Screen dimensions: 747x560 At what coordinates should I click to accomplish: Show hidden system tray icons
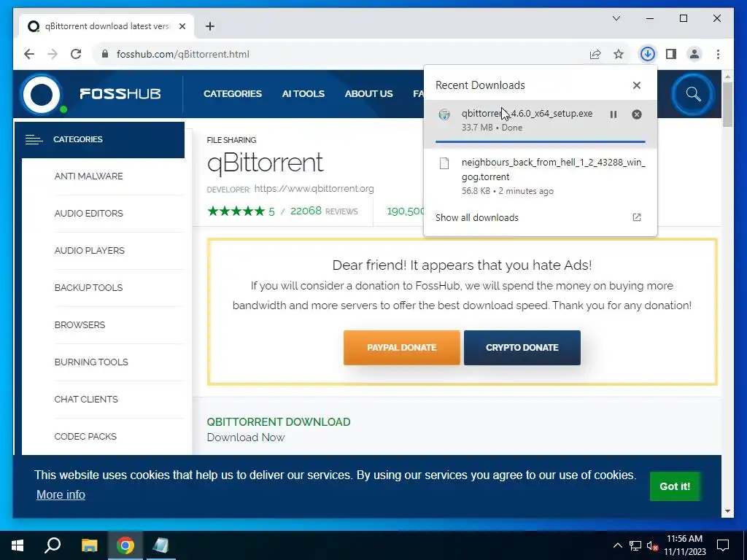[617, 545]
